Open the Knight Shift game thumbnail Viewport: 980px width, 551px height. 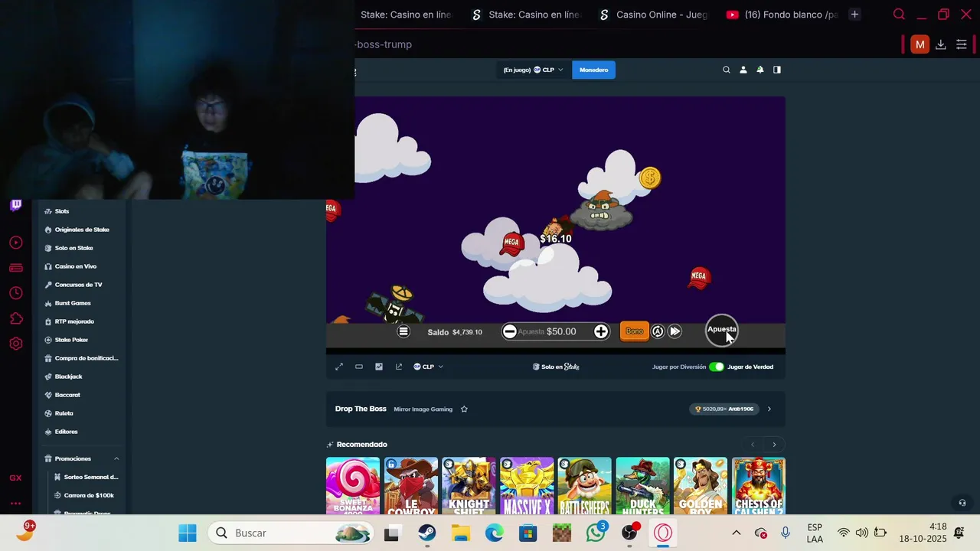pyautogui.click(x=469, y=486)
